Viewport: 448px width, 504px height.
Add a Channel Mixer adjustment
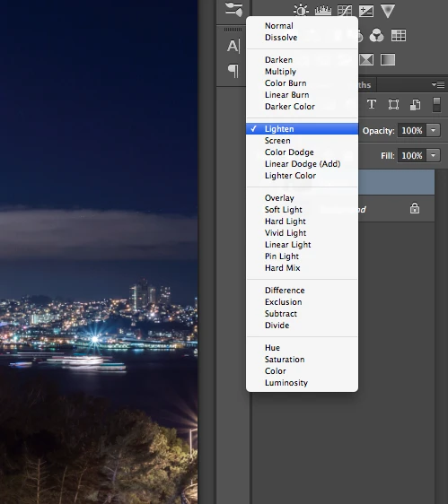pos(376,35)
